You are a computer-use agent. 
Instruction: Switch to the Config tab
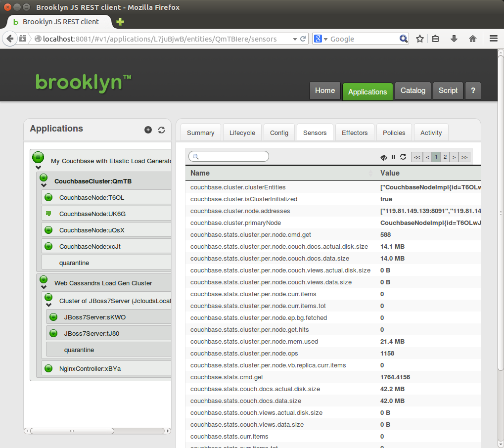(x=279, y=133)
